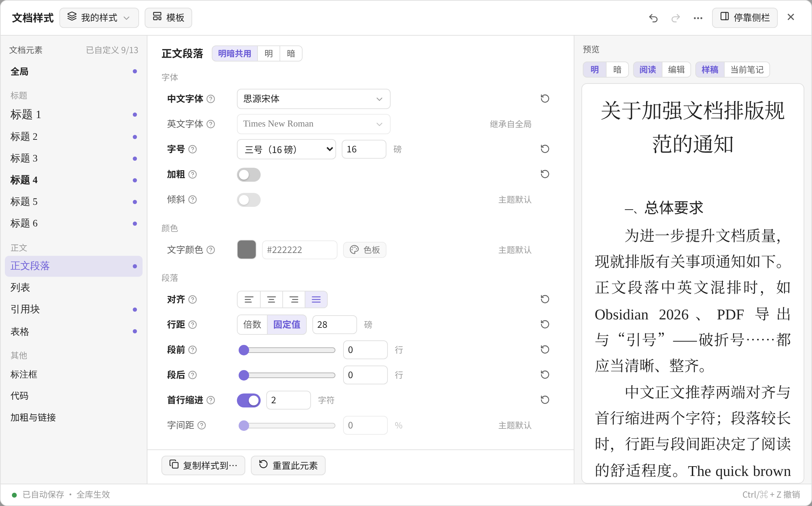812x506 pixels.
Task: Click the redo arrow icon in header
Action: [676, 18]
